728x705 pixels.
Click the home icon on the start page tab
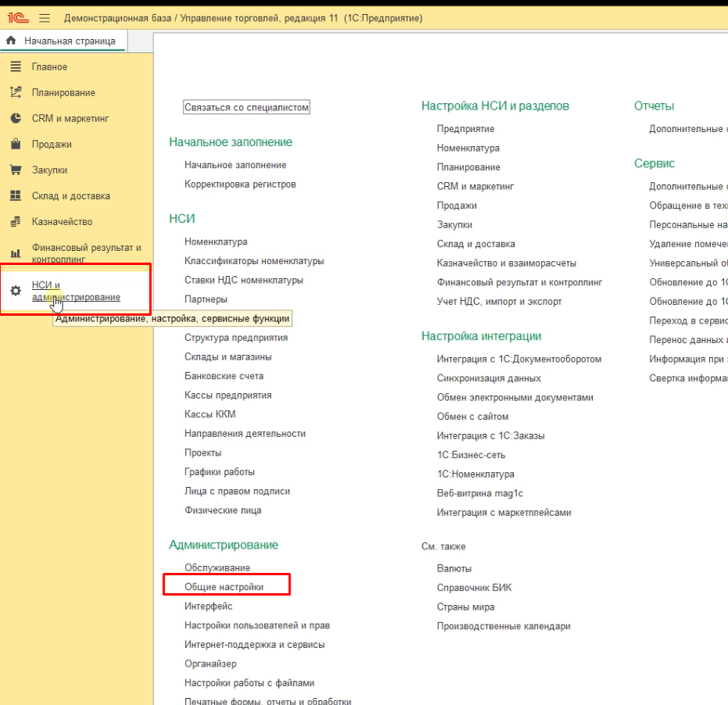click(11, 41)
